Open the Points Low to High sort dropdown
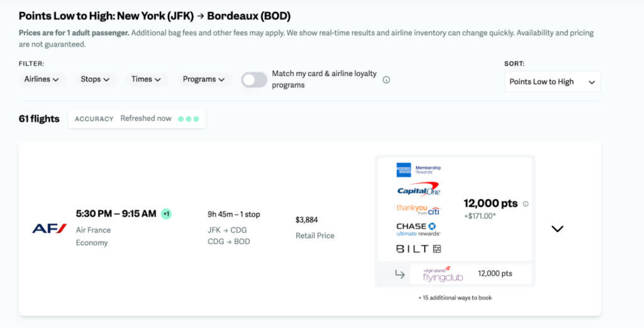The image size is (644, 328). pos(552,82)
